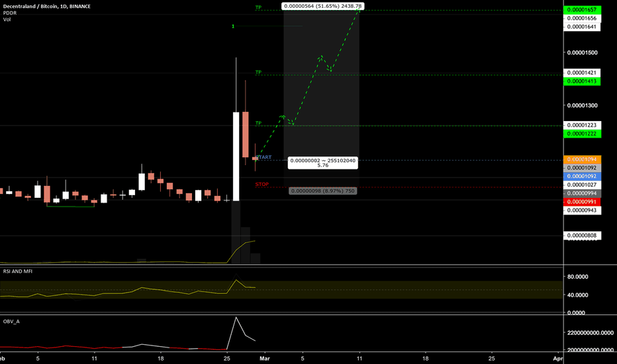Select the red STOP label
Screen dimensions: 617x364
(262, 184)
